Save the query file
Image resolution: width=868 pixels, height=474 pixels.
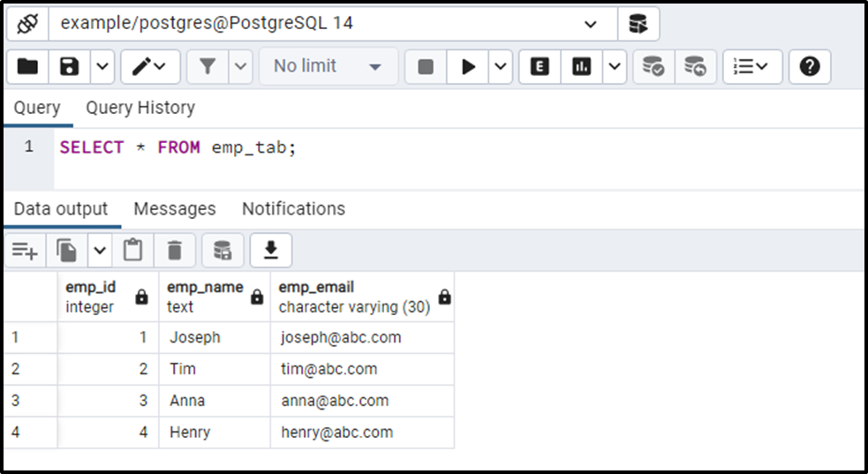click(x=69, y=67)
